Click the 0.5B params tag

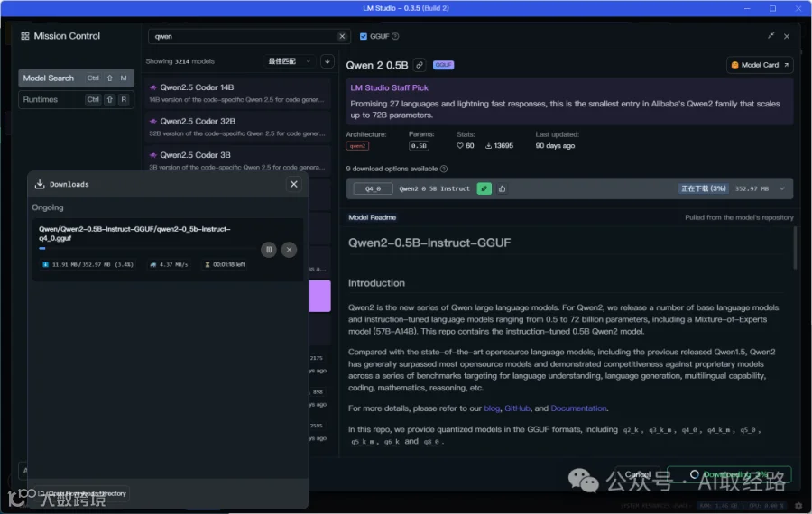coord(419,146)
